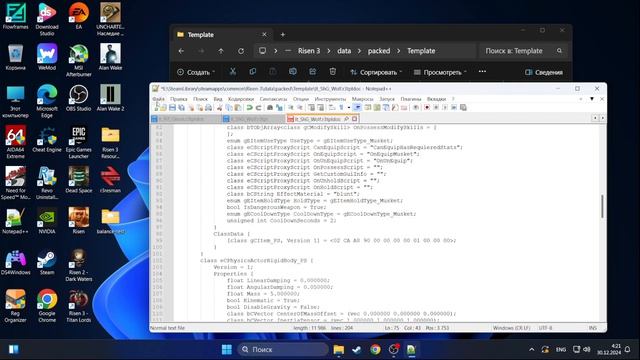This screenshot has width=640, height=360.
Task: Click the Copy icon in Notepad++ toolbar
Action: click(x=229, y=107)
